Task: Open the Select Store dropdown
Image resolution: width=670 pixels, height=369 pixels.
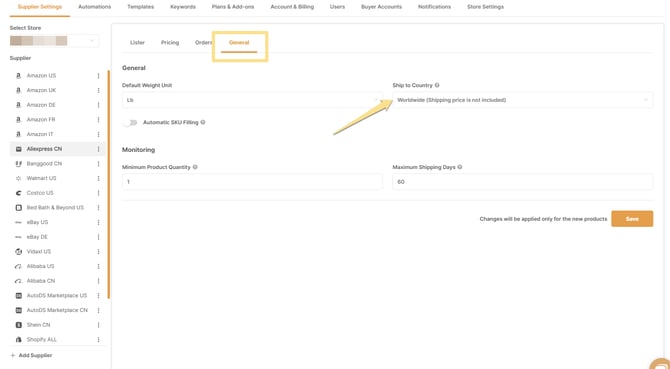Action: [54, 41]
